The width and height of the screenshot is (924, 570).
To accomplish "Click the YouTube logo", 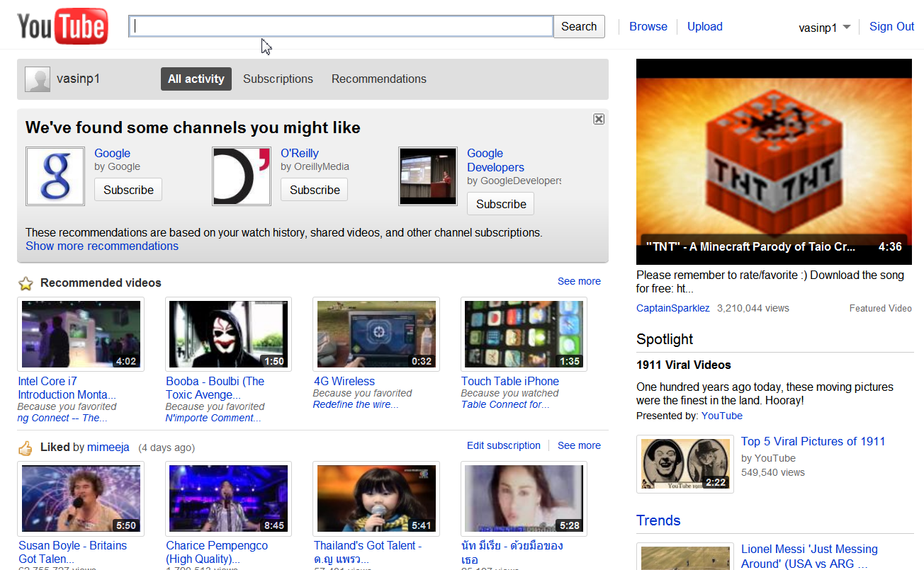I will (x=62, y=26).
